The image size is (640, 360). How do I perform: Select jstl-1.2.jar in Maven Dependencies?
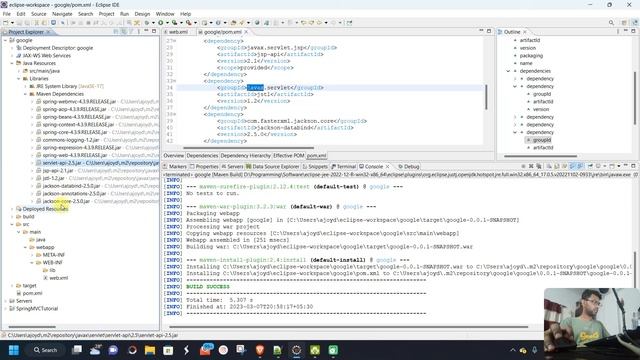point(53,178)
